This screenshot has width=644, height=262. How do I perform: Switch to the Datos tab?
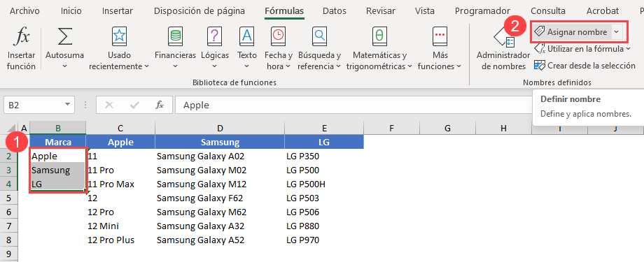(335, 11)
